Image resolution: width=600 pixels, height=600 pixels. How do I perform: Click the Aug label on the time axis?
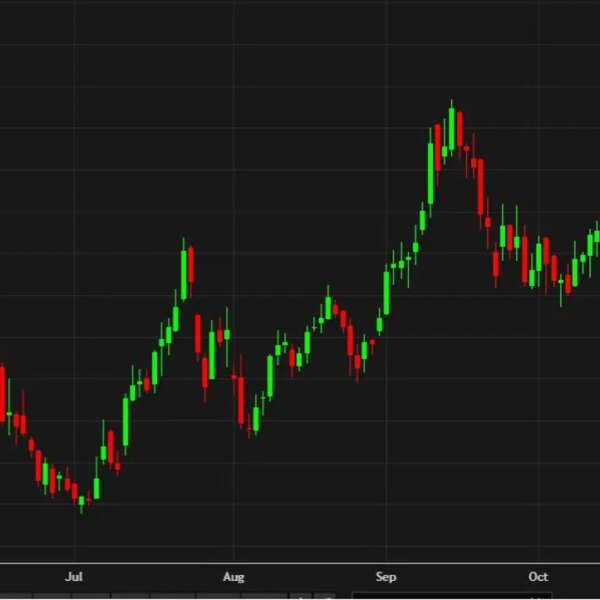pos(233,577)
